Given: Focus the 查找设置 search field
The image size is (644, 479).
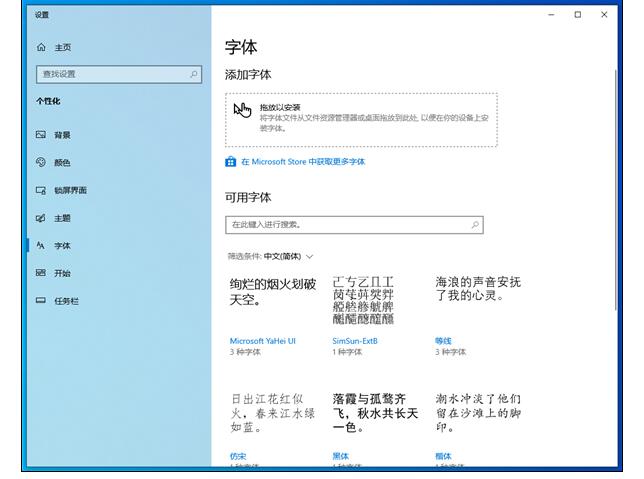Looking at the screenshot, I should click(119, 74).
